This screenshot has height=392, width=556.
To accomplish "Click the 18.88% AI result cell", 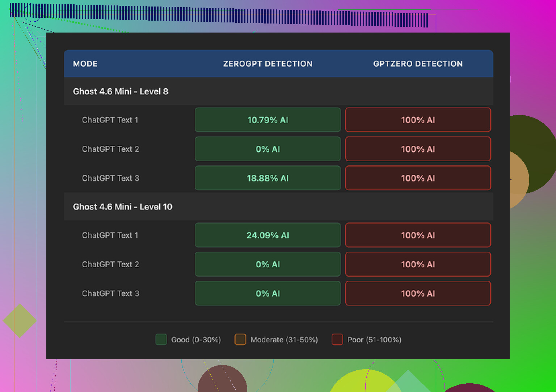I will (268, 178).
